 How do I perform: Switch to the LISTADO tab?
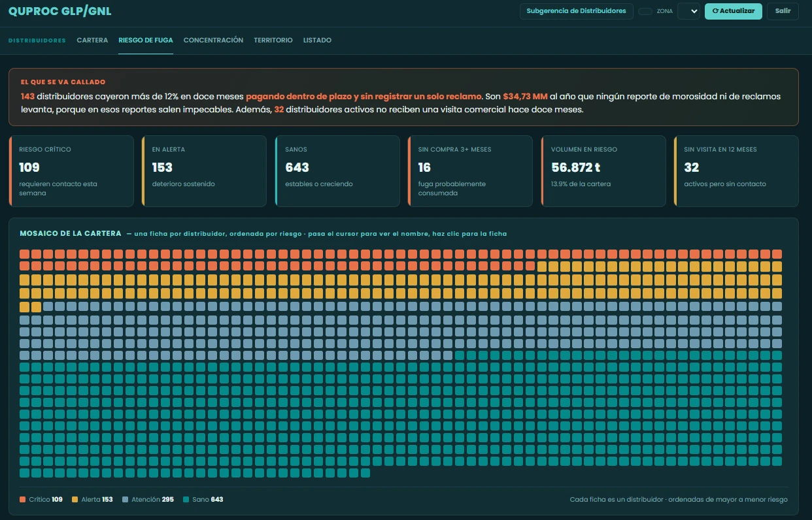tap(317, 41)
